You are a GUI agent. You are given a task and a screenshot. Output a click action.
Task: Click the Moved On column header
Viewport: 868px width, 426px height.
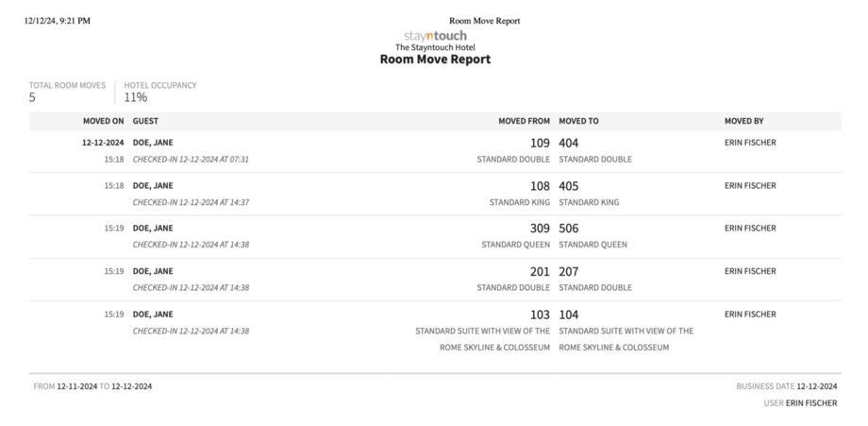pos(104,121)
